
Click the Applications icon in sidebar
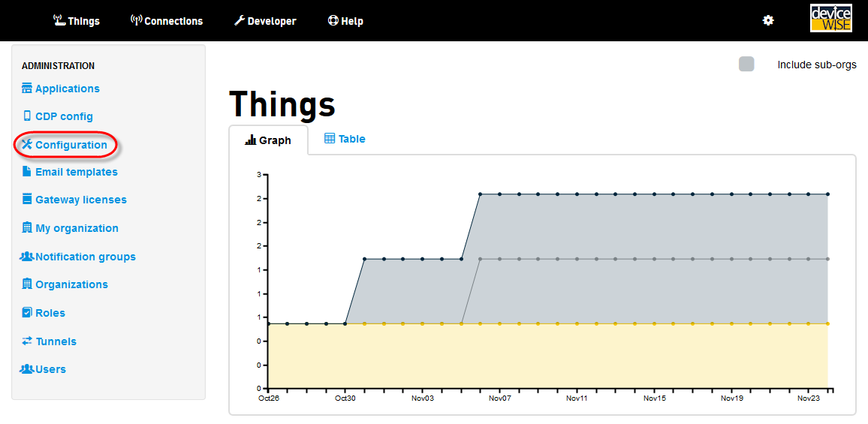(x=27, y=89)
